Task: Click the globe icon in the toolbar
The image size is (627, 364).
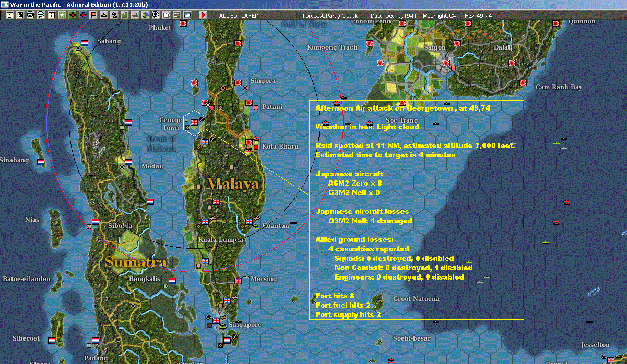Action: coord(146,15)
